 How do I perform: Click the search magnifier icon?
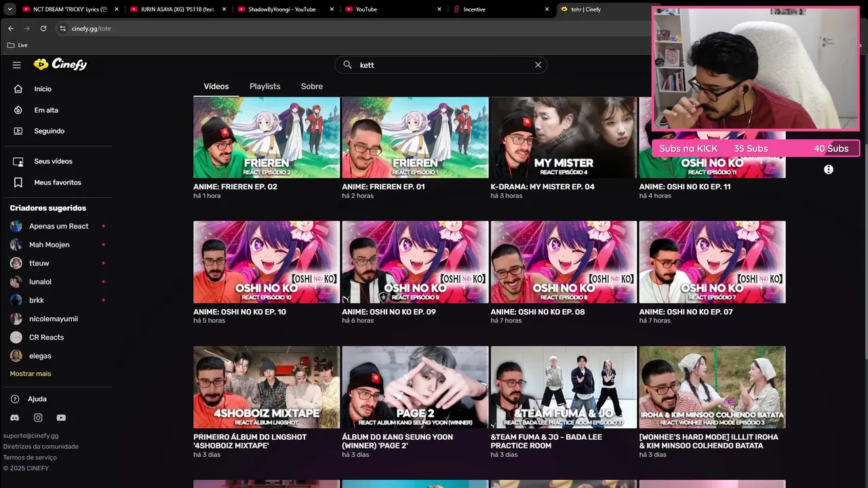(347, 65)
